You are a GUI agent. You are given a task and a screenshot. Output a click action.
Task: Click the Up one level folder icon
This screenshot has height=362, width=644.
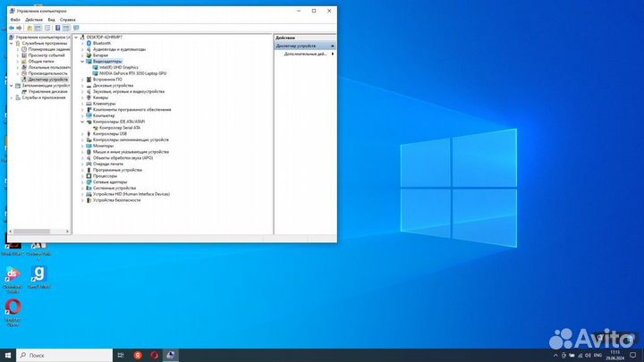[30, 28]
